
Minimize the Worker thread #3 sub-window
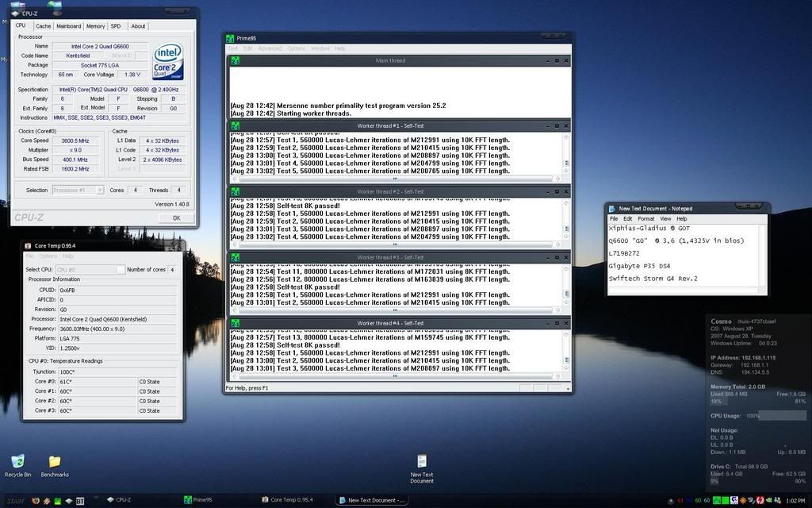coord(548,258)
